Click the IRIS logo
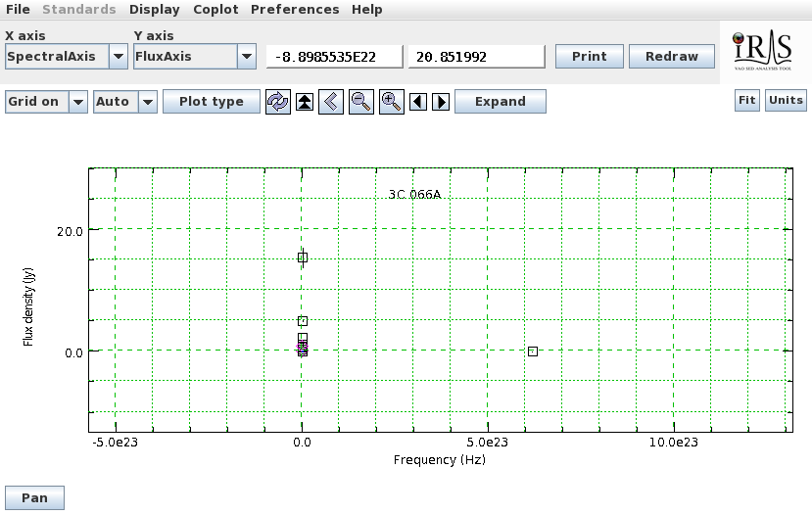 762,50
